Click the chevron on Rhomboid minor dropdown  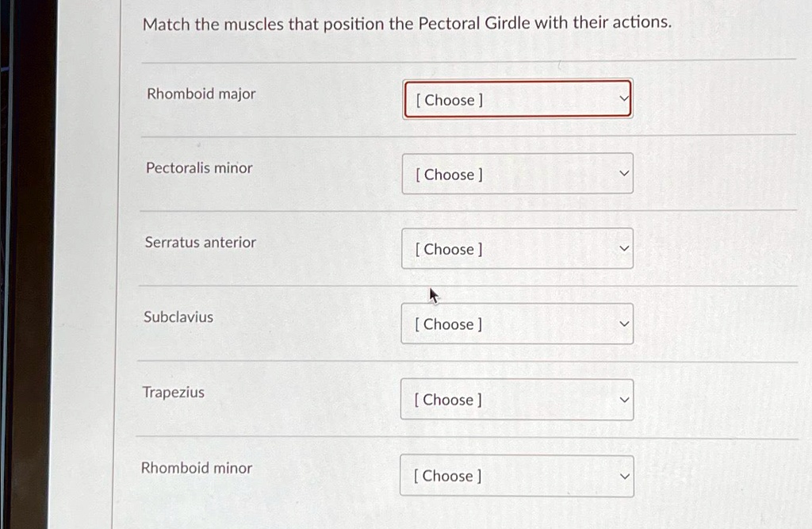(625, 476)
